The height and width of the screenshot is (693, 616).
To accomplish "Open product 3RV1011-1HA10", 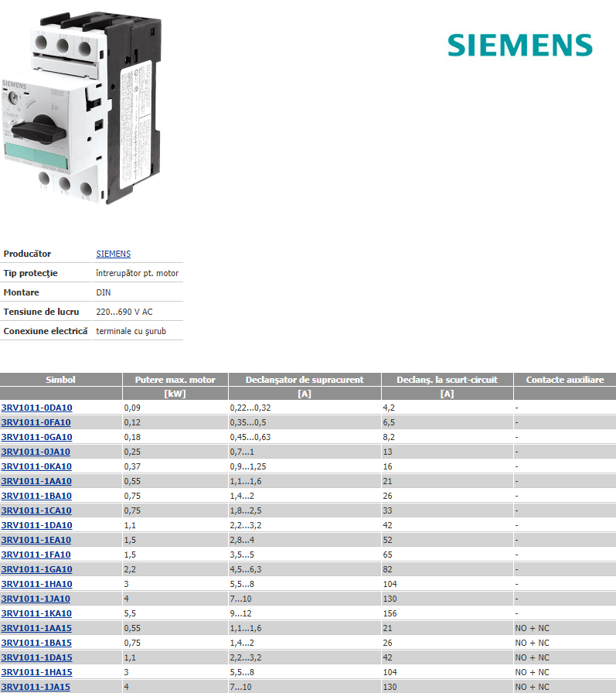I will click(x=36, y=584).
